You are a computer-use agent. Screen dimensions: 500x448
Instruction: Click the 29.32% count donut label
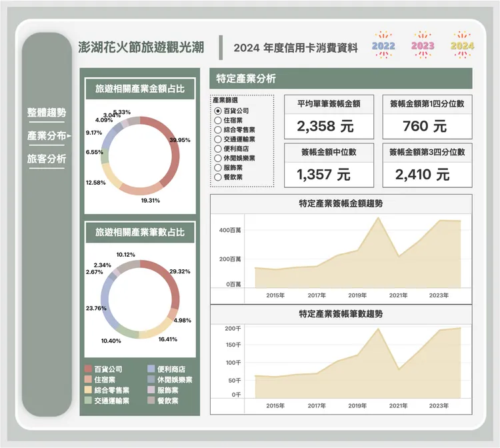click(x=180, y=271)
